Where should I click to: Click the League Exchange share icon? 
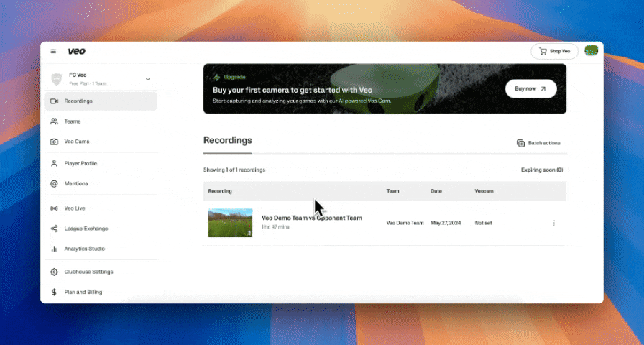click(x=54, y=229)
